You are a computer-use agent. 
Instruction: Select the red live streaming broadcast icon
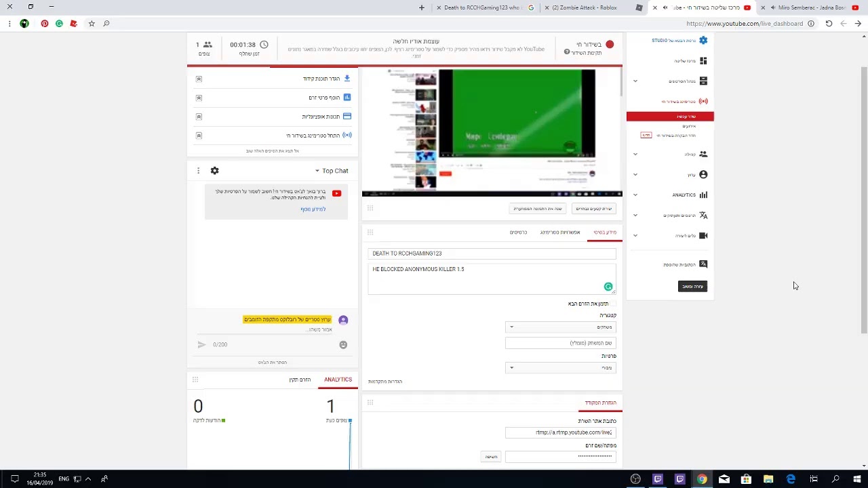click(703, 101)
